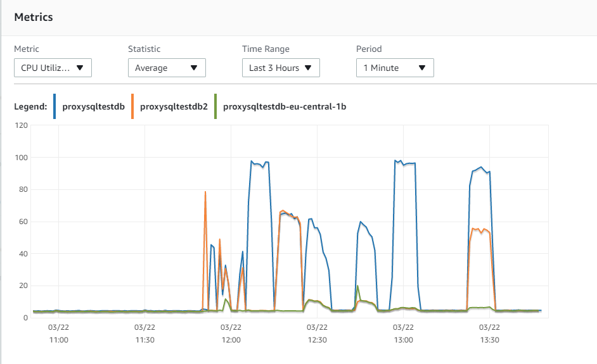Expand the Time Range dropdown

pos(281,68)
